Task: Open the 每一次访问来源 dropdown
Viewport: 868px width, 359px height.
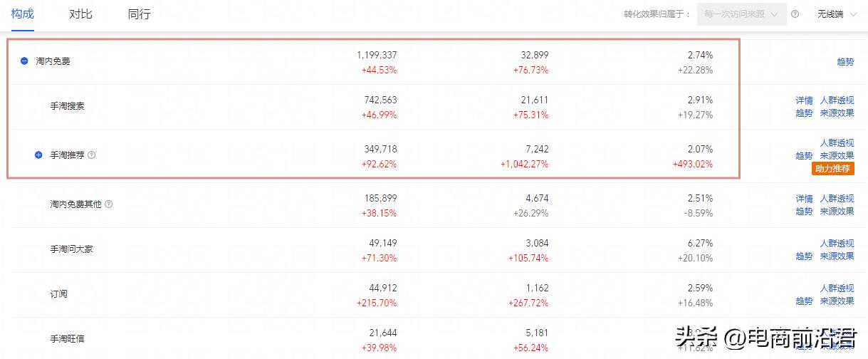Action: click(741, 14)
